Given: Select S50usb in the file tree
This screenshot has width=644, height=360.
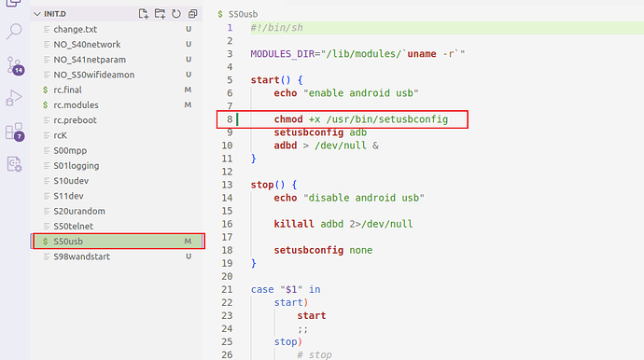Looking at the screenshot, I should (x=117, y=242).
